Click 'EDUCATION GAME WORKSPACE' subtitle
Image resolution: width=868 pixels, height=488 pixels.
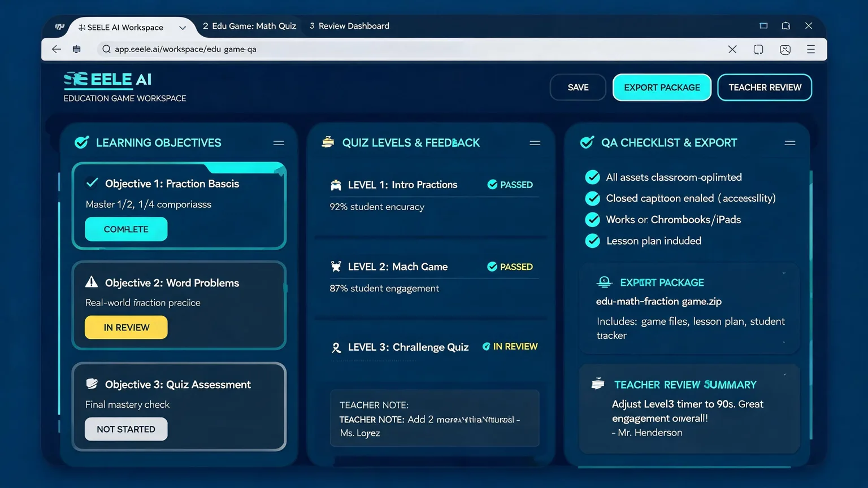coord(125,98)
